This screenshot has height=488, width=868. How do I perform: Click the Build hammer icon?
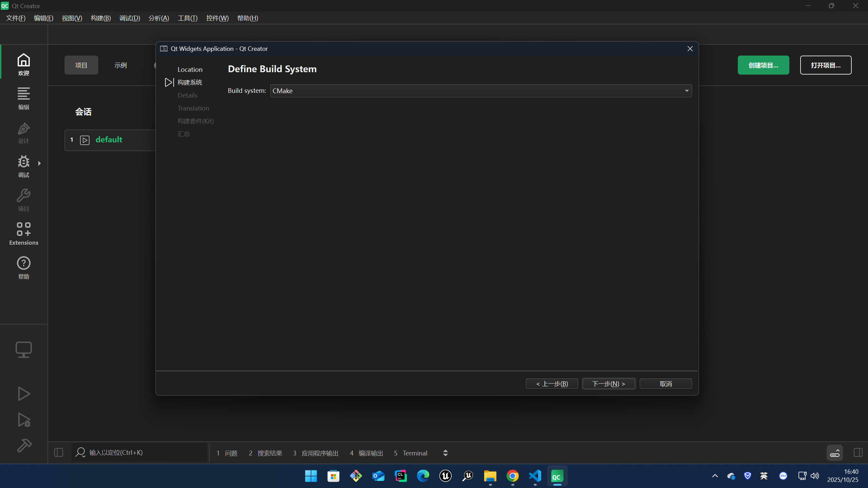pos(24,445)
